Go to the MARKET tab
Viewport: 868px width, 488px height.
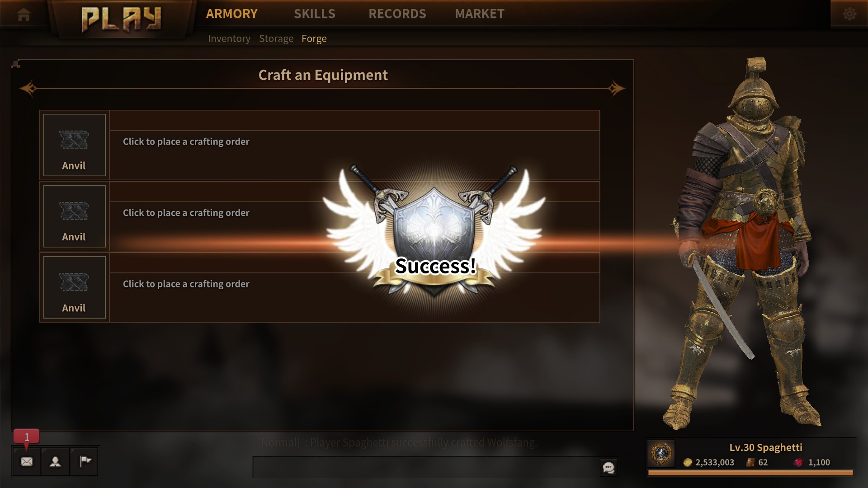(x=480, y=14)
